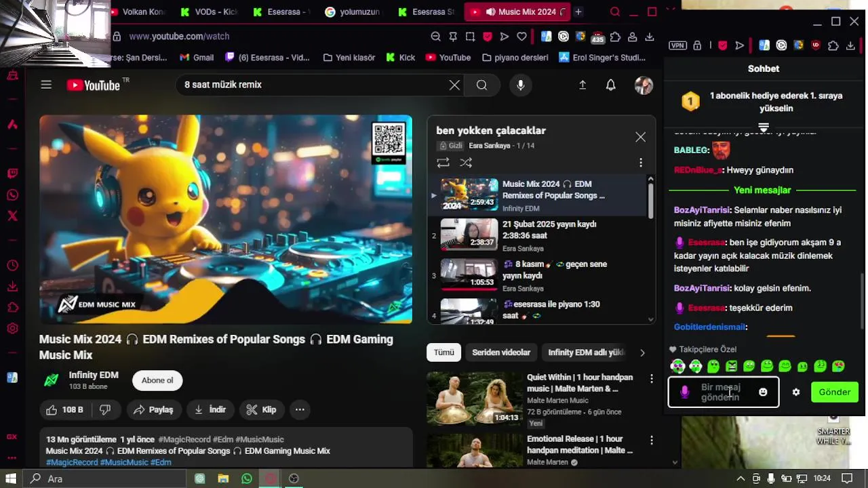Image resolution: width=868 pixels, height=488 pixels.
Task: Switch to the yolumuzun Google tab
Action: [353, 12]
